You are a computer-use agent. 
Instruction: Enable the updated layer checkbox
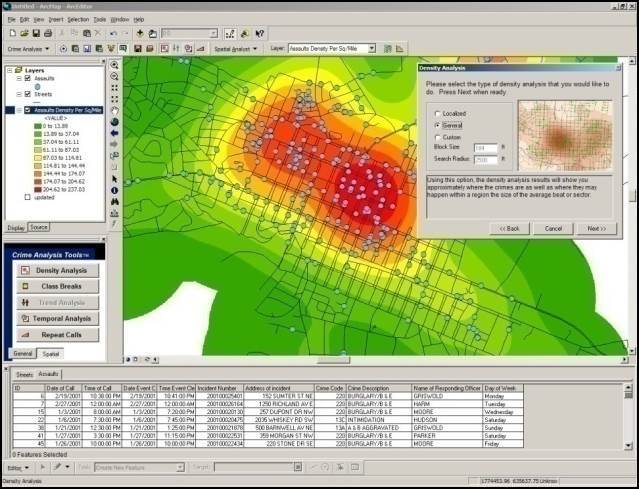27,197
